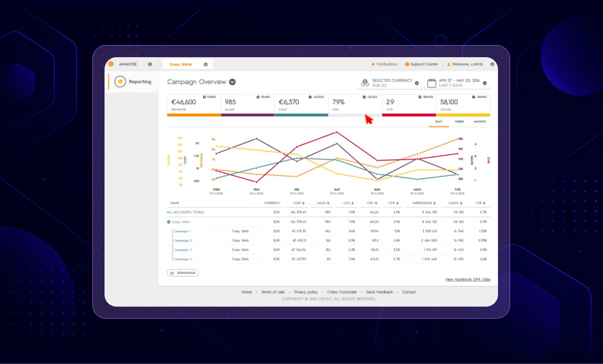Open Terms of sale footer link
603x364 pixels.
[x=273, y=292]
